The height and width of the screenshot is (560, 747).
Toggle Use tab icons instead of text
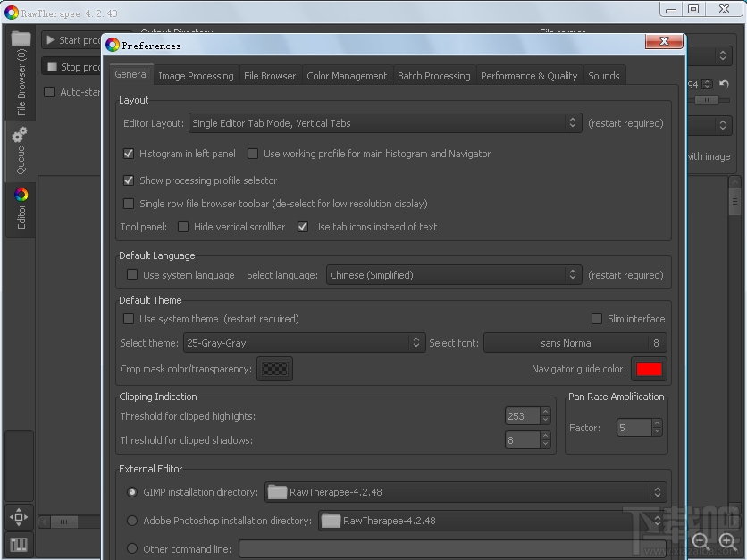(303, 227)
